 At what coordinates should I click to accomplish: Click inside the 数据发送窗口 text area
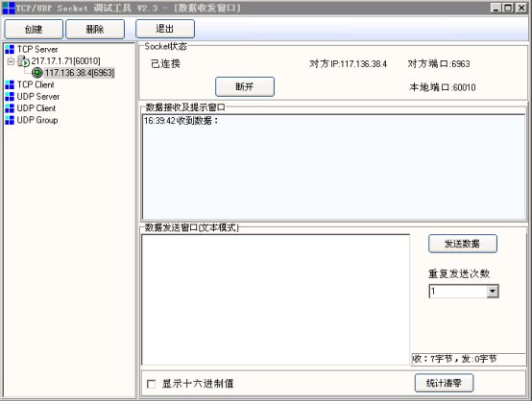pos(276,299)
